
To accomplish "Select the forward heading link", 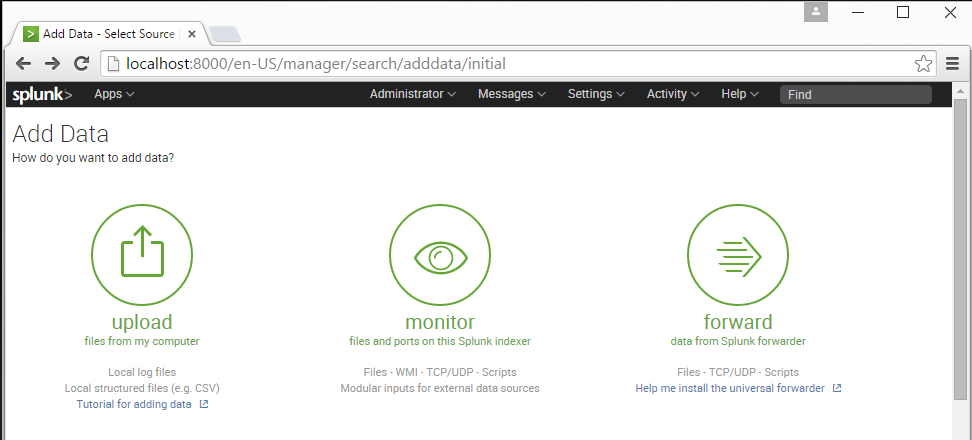I will coord(738,322).
